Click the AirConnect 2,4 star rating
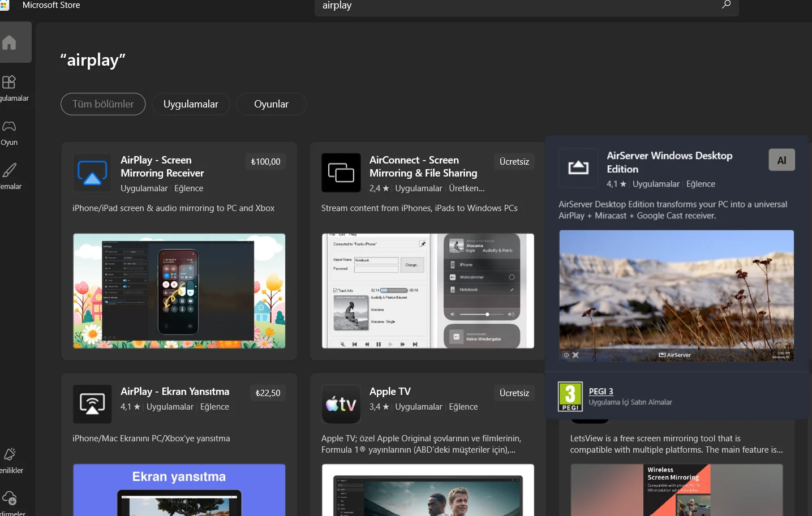This screenshot has width=812, height=516. coord(379,188)
